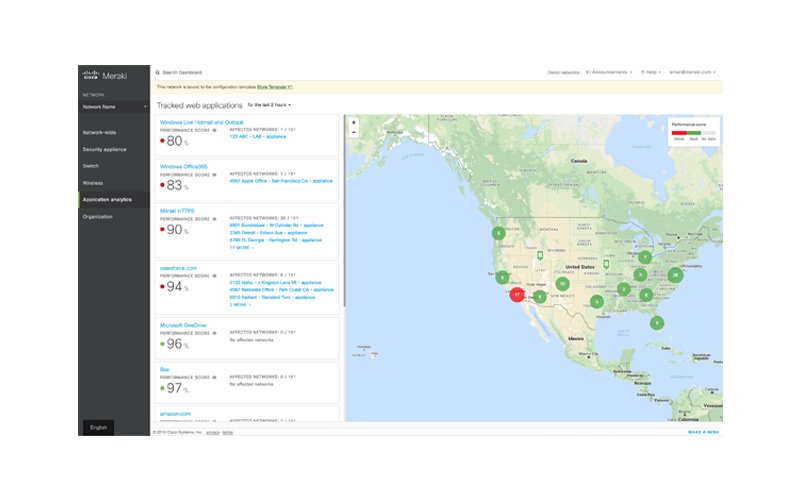Click the gray 'No data' legend segment
The width and height of the screenshot is (800, 500).
point(708,133)
